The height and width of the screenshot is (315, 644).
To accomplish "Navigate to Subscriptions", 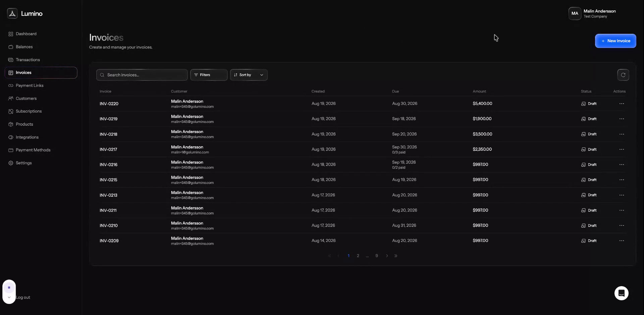I will 29,111.
